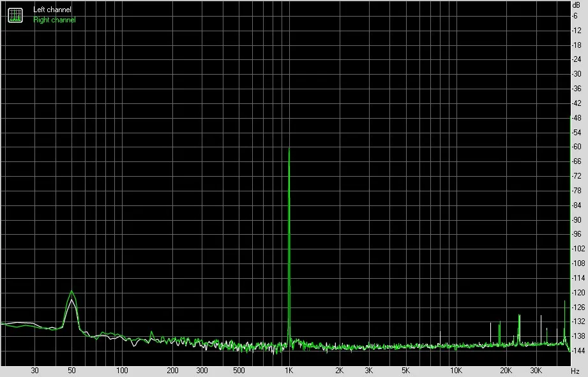Select the "Right channel" legend label
The width and height of the screenshot is (588, 377).
coord(54,20)
